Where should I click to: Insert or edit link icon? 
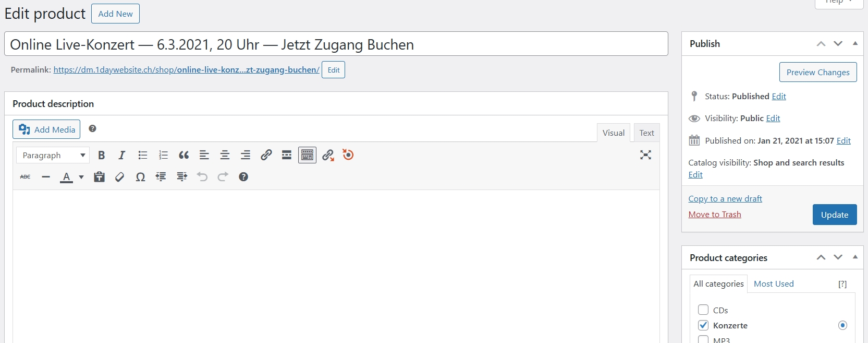(x=266, y=155)
